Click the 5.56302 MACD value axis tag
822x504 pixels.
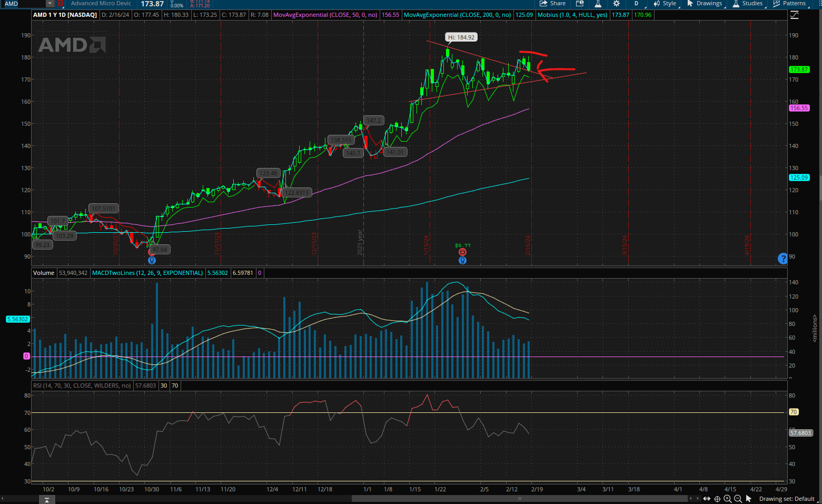17,319
